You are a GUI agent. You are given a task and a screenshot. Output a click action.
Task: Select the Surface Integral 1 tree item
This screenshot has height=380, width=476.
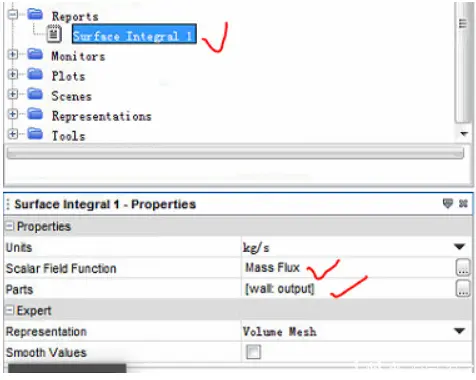[134, 34]
